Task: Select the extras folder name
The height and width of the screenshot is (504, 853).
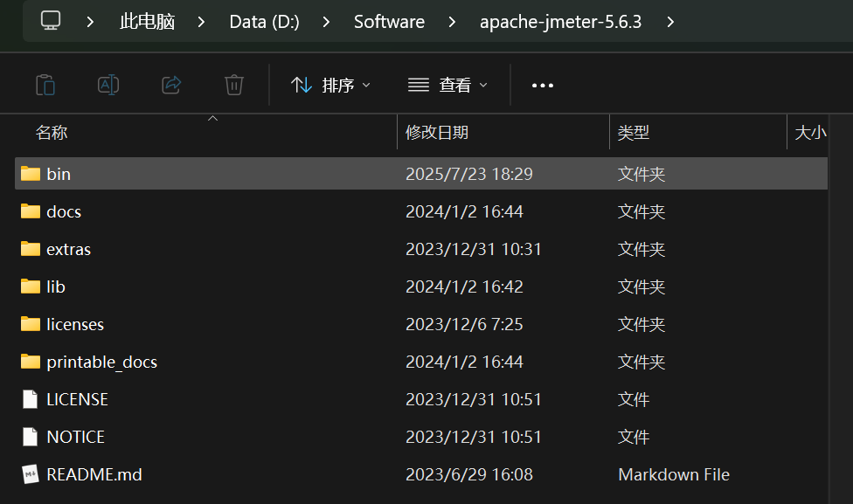Action: coord(68,249)
